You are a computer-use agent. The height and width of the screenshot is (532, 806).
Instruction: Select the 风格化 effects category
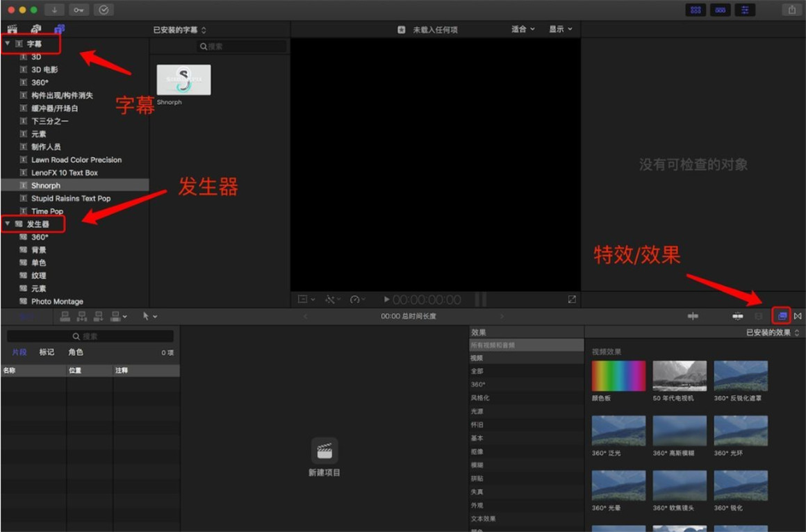pyautogui.click(x=480, y=398)
